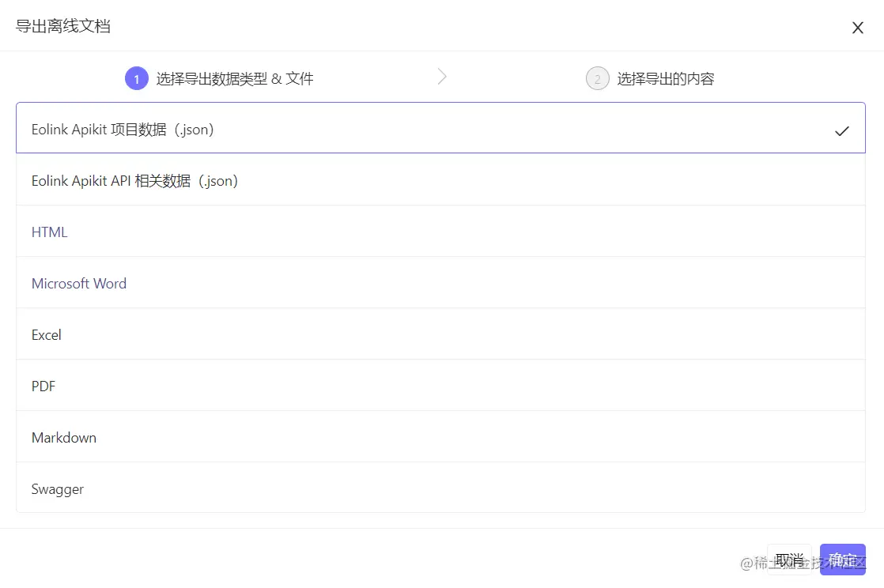Select HTML export format
Viewport: 884px width, 588px height.
point(440,232)
